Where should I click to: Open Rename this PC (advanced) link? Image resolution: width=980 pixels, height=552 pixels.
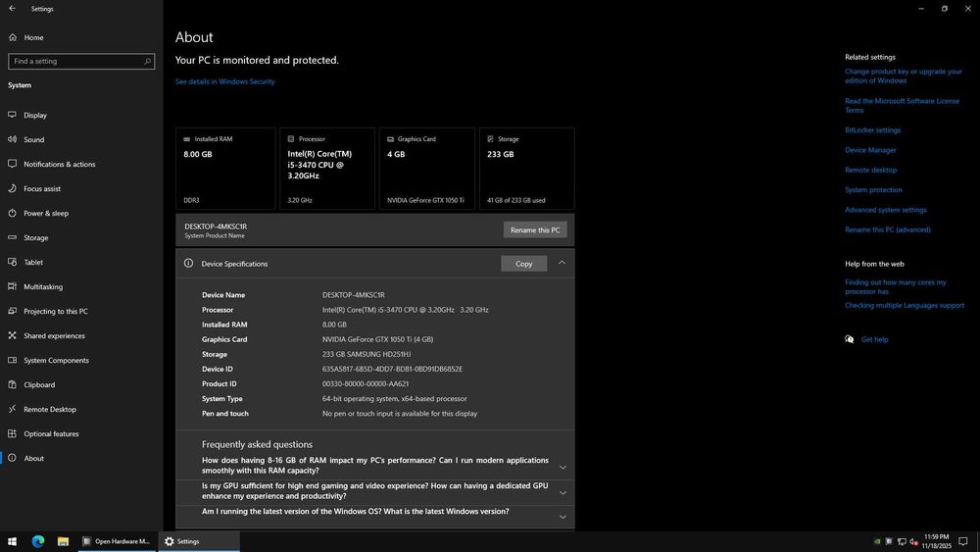click(888, 230)
